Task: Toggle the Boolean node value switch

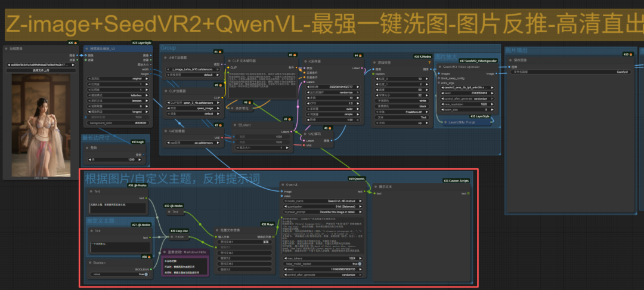Action: 146,274
